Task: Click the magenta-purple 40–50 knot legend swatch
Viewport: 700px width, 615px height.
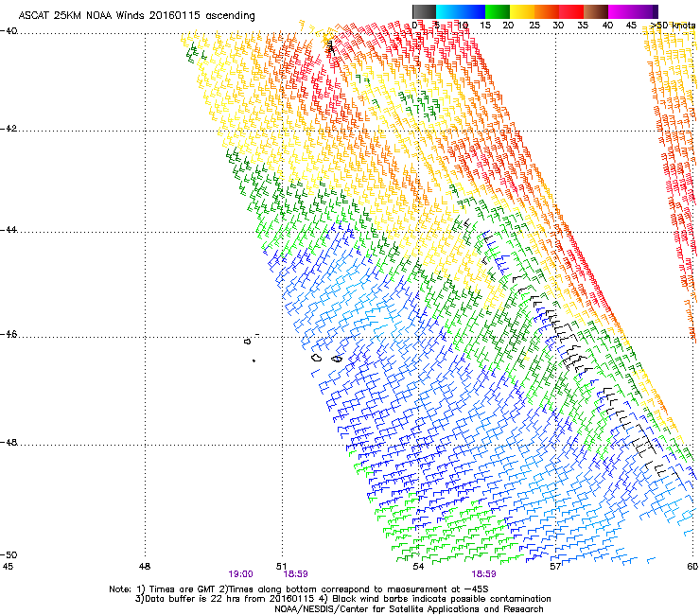Action: 633,11
